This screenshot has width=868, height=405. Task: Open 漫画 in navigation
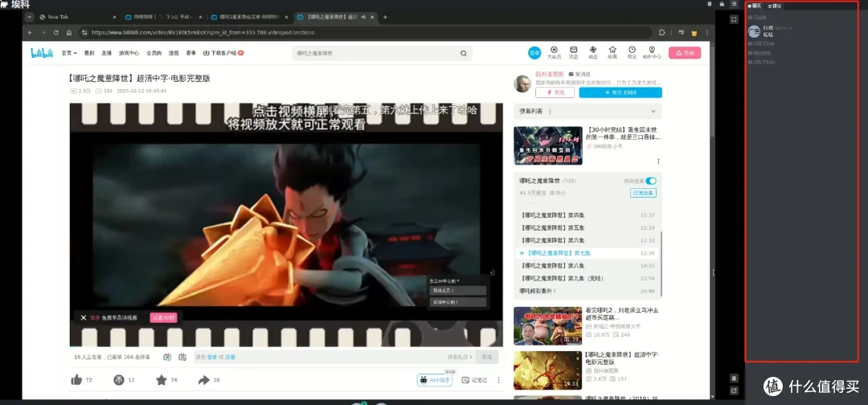(174, 53)
